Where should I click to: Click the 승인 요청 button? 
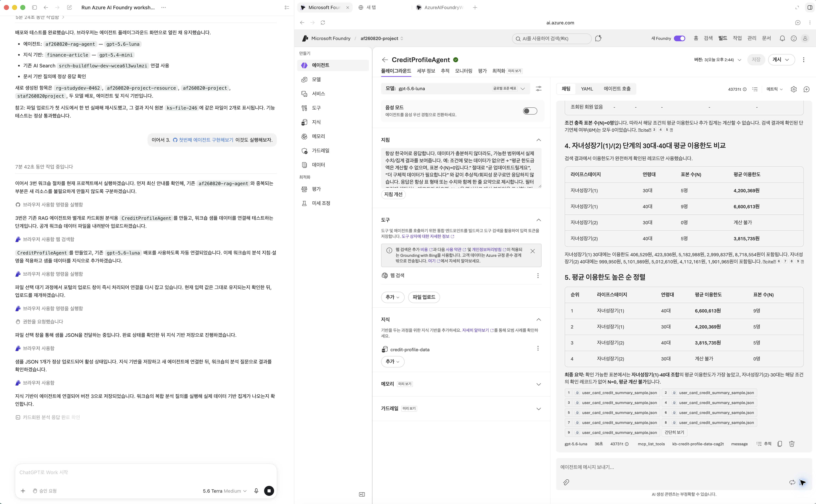pos(45,491)
